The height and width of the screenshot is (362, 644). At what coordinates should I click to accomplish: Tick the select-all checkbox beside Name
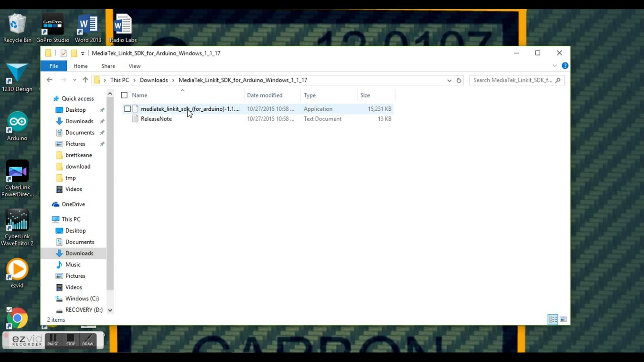(x=124, y=96)
